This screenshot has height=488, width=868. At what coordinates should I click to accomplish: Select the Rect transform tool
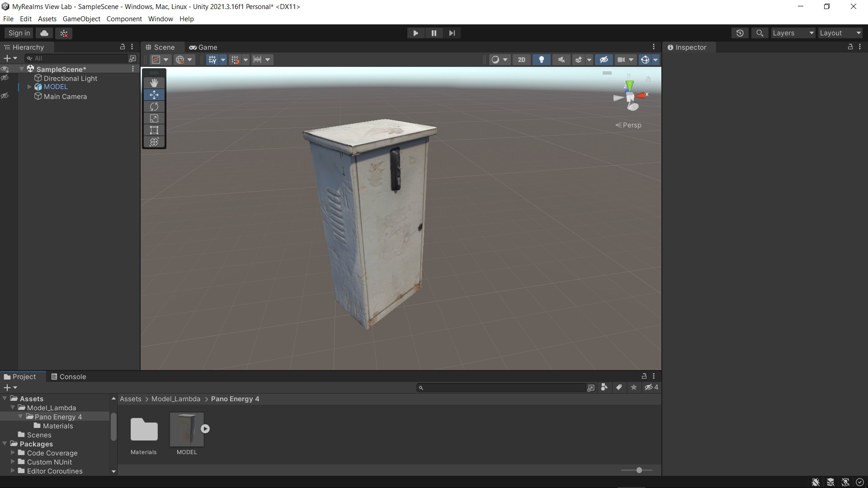[154, 130]
